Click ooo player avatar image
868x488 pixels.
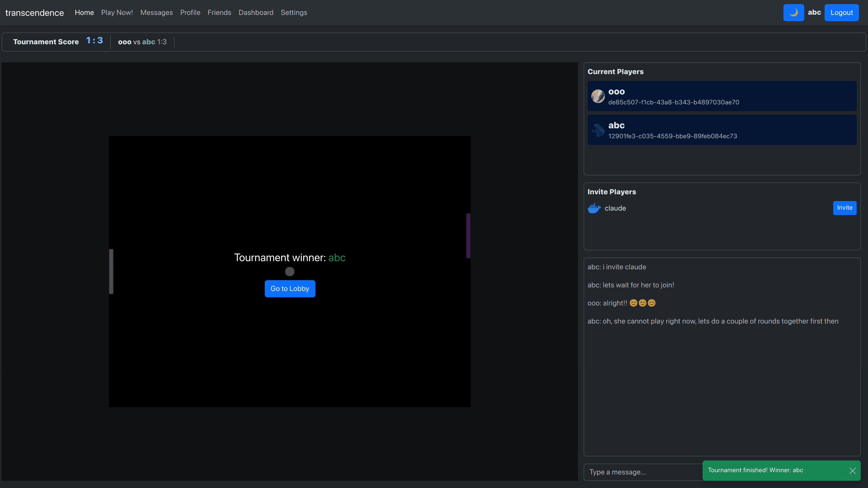pyautogui.click(x=598, y=96)
